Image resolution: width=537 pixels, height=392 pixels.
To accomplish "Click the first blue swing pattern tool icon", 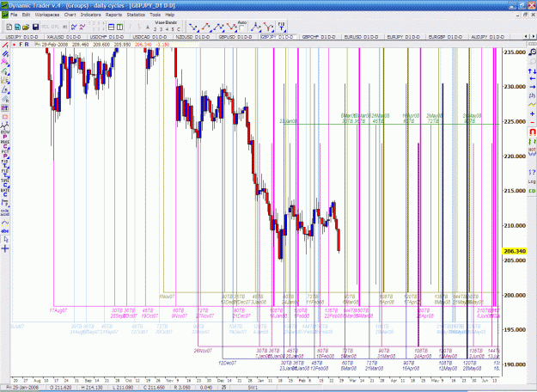I will (x=193, y=27).
